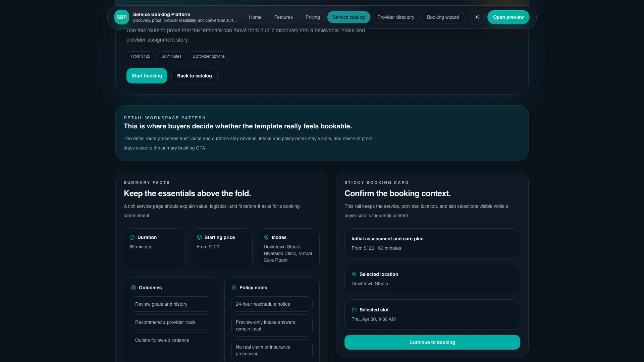
Task: Click Continue to booking button
Action: 432,342
